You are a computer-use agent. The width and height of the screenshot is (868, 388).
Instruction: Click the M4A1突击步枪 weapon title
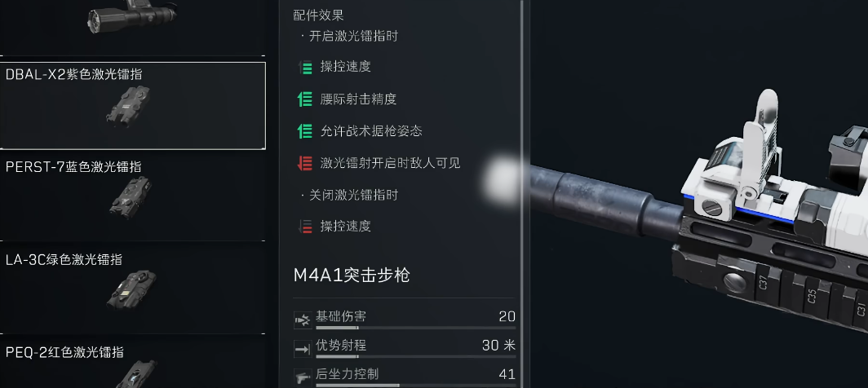[352, 275]
